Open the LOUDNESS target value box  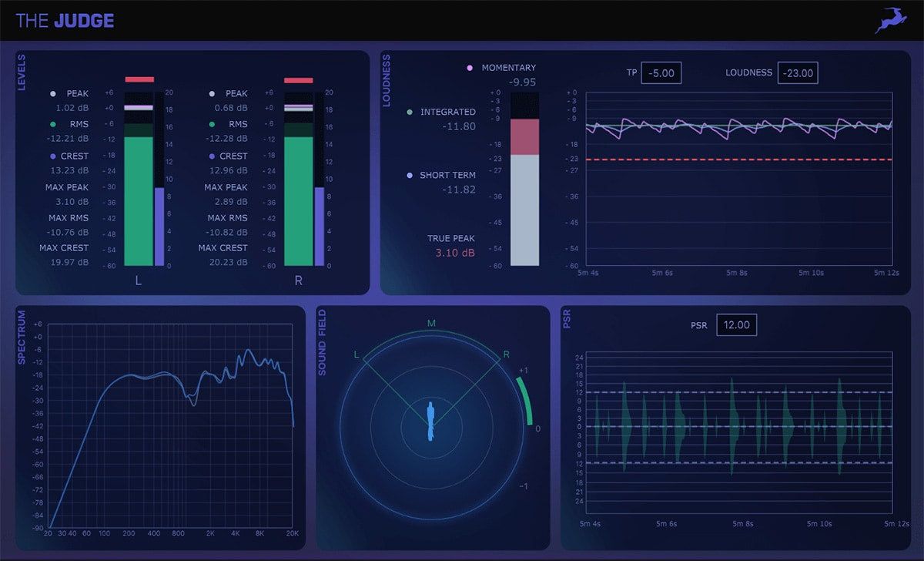797,73
